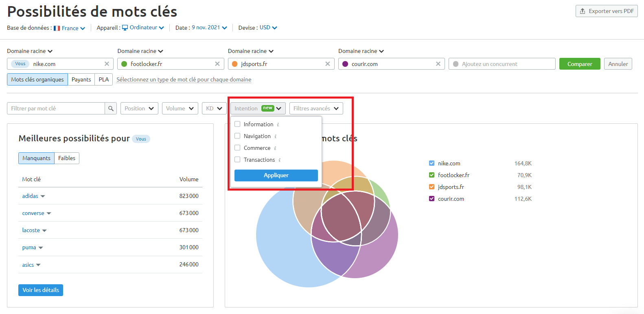Image resolution: width=644 pixels, height=314 pixels.
Task: Clear the nike.com domain field
Action: point(107,64)
